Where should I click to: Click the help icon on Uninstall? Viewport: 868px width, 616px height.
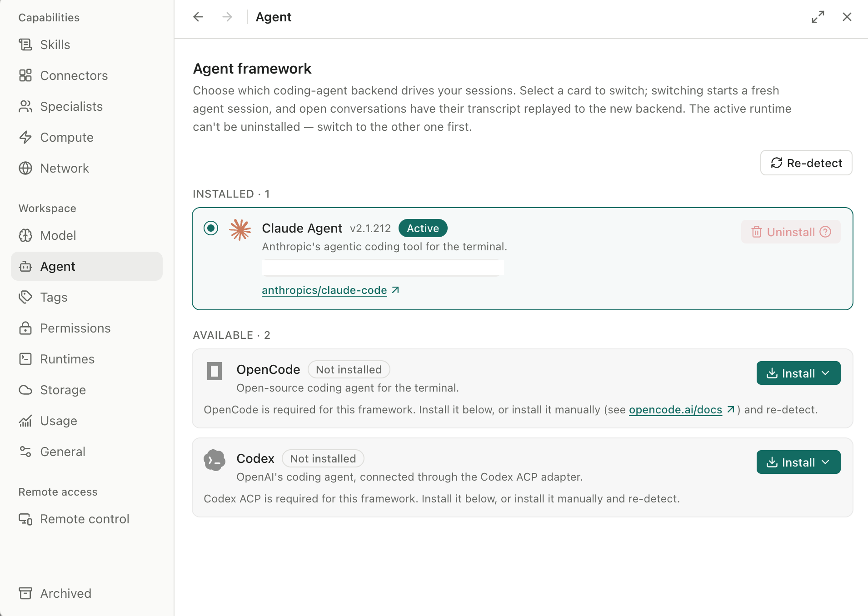pyautogui.click(x=825, y=232)
